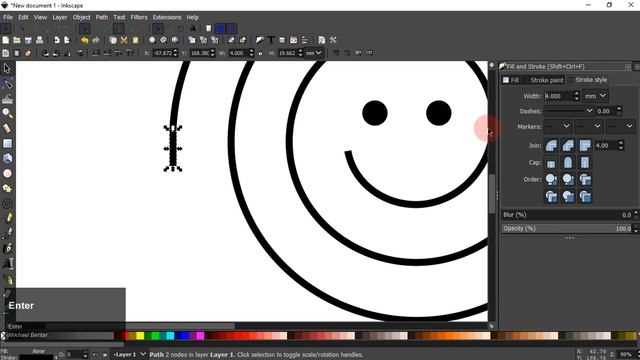640x360 pixels.
Task: Choose the Calligraphy tool
Action: click(7, 248)
